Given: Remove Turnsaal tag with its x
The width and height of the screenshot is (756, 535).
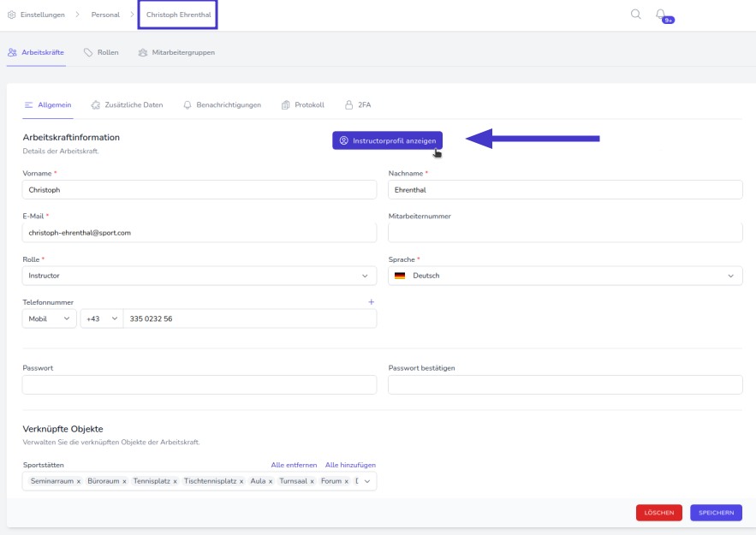Looking at the screenshot, I should tap(312, 481).
